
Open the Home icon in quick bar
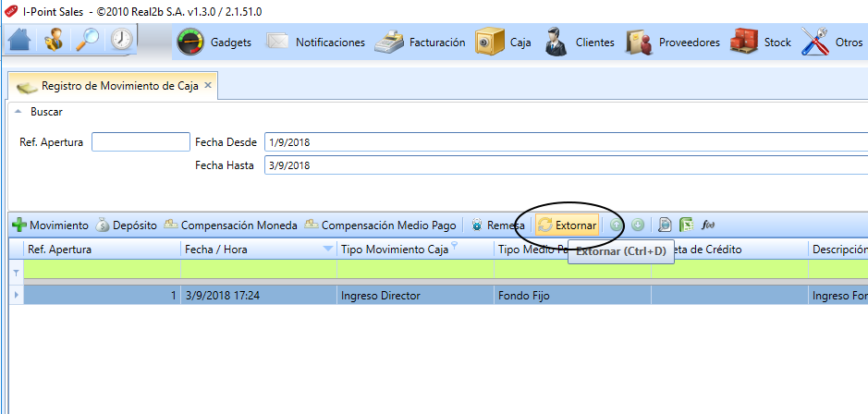(19, 40)
